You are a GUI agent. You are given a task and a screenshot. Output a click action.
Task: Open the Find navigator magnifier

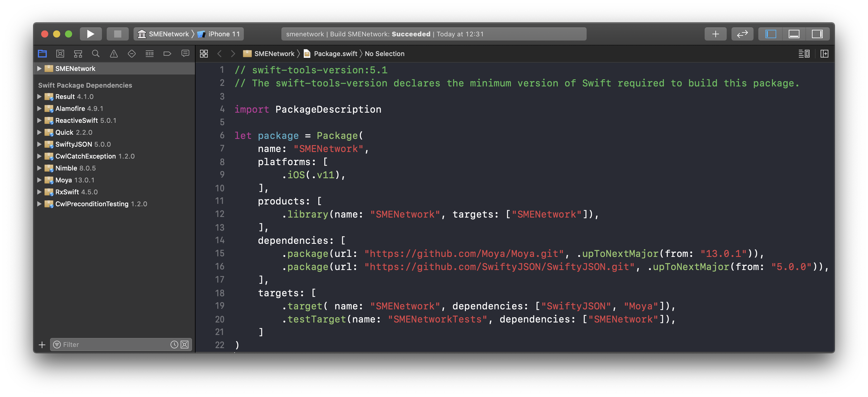tap(96, 54)
